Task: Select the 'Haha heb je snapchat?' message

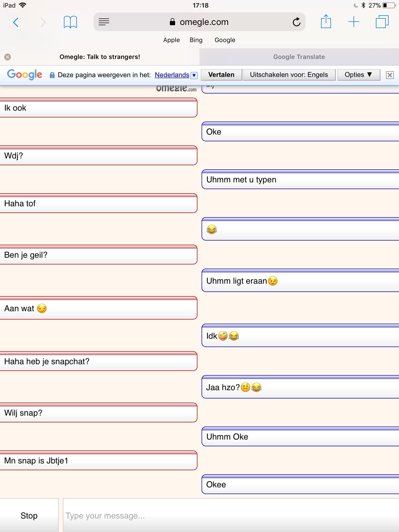Action: [98, 361]
